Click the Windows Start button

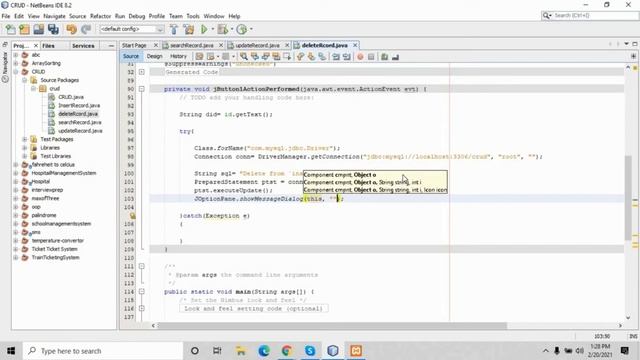pos(11,351)
